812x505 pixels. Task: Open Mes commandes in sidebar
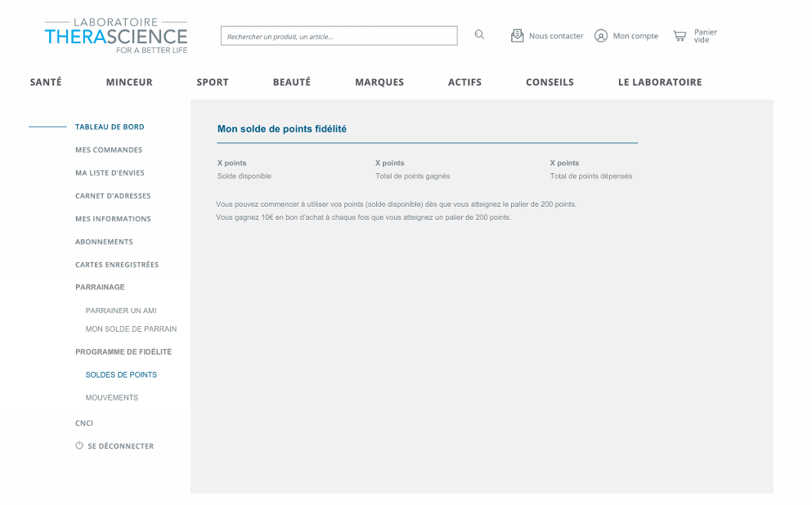coord(109,150)
